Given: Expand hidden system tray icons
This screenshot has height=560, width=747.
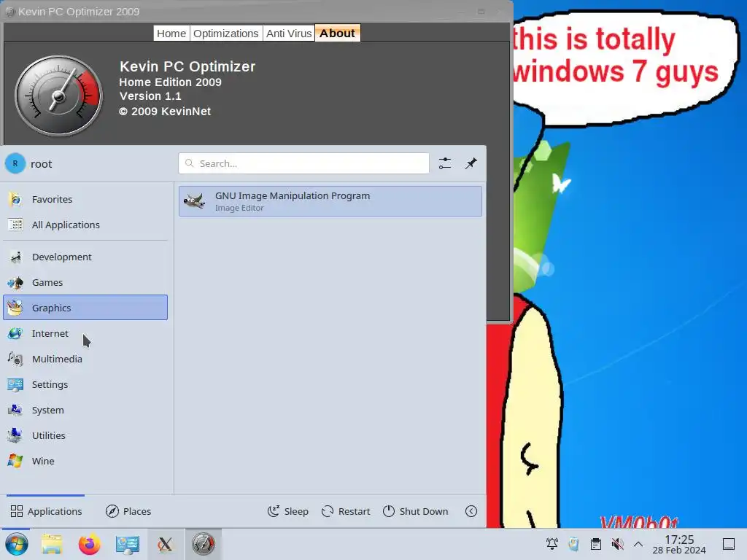Looking at the screenshot, I should (638, 544).
